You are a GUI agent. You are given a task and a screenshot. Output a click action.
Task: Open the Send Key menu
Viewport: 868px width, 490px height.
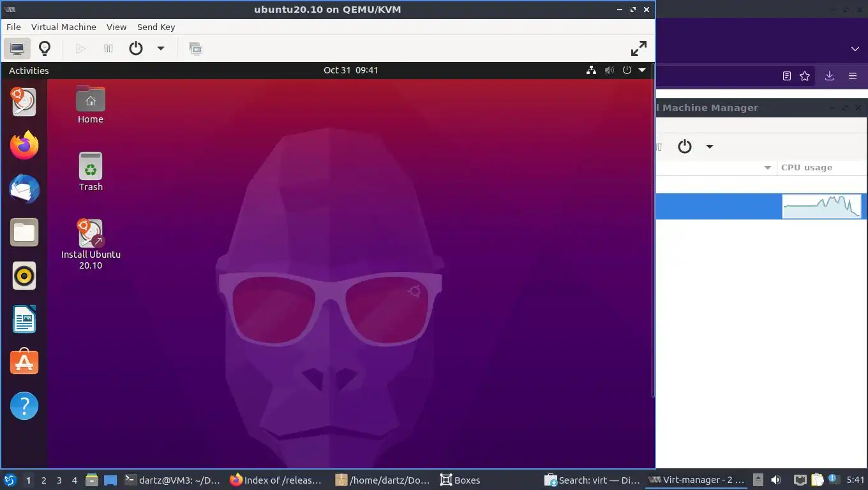coord(156,27)
